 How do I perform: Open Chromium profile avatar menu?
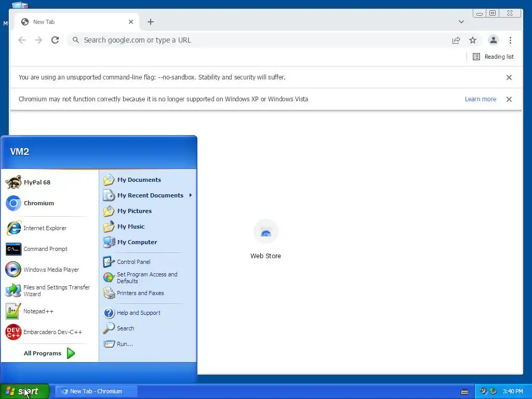pyautogui.click(x=494, y=40)
